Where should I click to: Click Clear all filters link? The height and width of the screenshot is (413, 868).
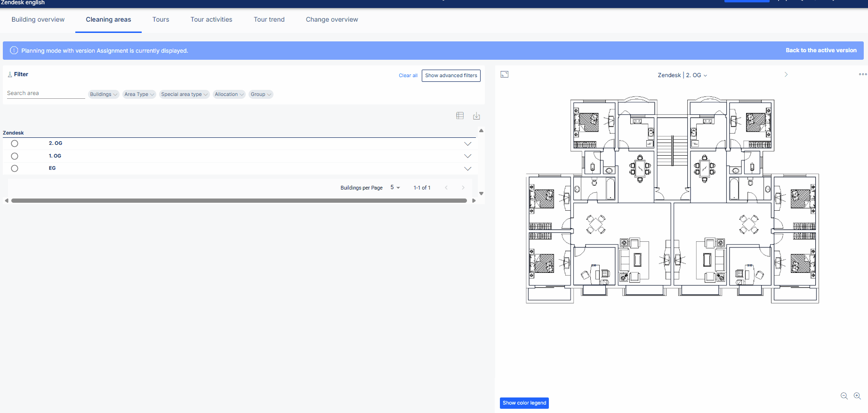pyautogui.click(x=408, y=75)
